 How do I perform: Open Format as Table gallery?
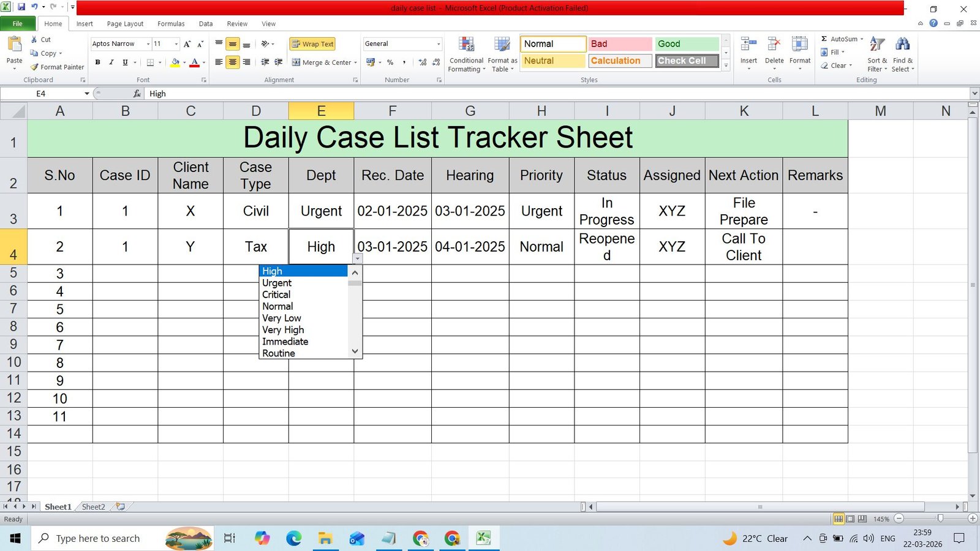coord(502,54)
